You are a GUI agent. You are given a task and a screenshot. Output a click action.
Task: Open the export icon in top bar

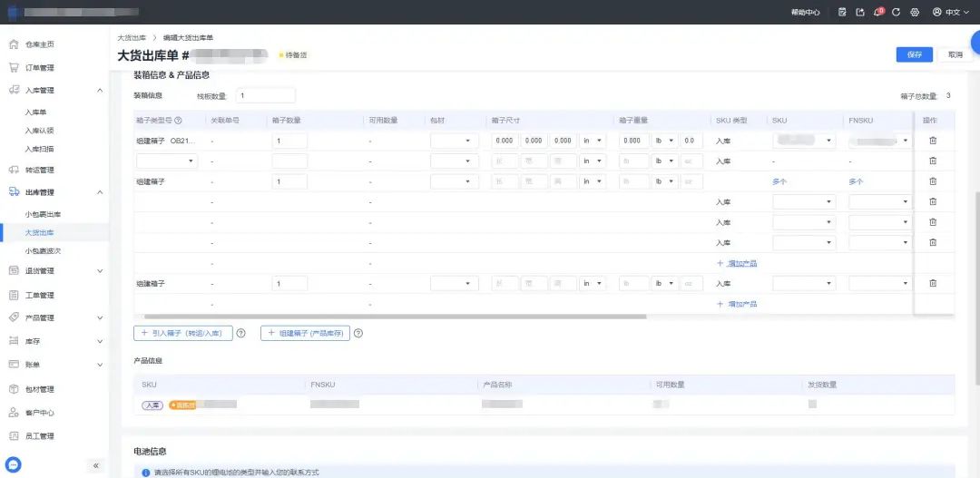click(x=860, y=12)
